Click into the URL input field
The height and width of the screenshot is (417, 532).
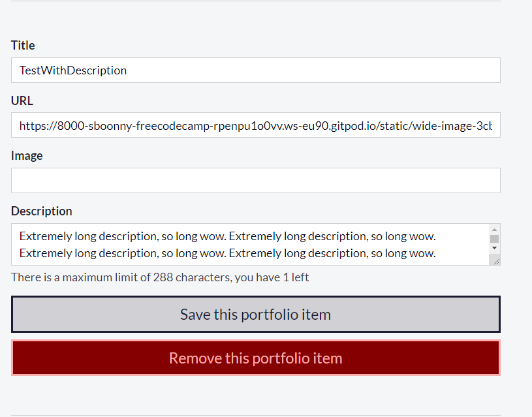click(x=255, y=125)
